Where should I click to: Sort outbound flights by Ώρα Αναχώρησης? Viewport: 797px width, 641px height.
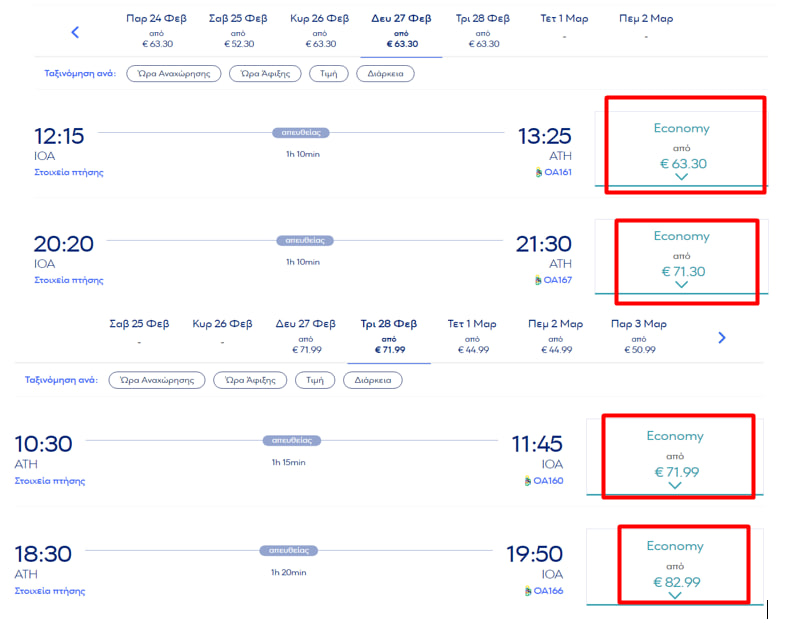point(174,74)
